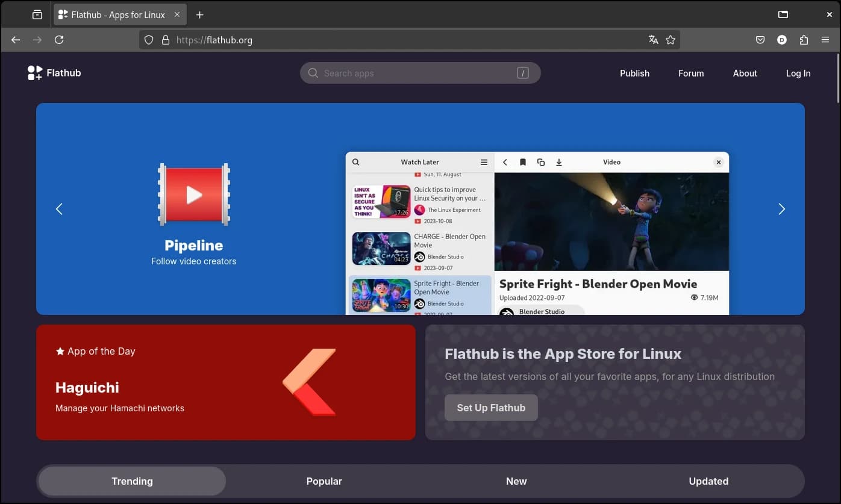Open the Pocket save icon
The image size is (841, 504).
(760, 40)
